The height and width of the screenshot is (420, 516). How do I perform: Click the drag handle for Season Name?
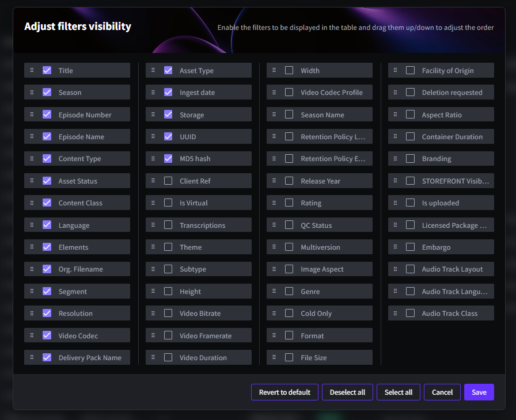coord(274,114)
